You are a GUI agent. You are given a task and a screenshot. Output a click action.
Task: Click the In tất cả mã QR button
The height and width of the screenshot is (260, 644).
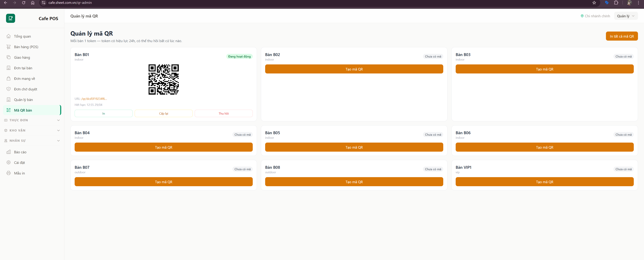pyautogui.click(x=622, y=36)
